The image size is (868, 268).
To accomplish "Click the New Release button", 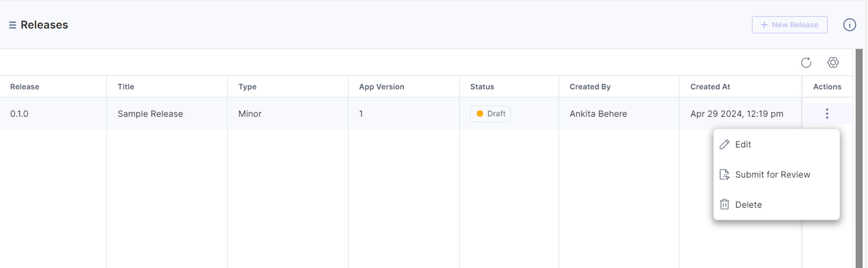I will point(790,25).
